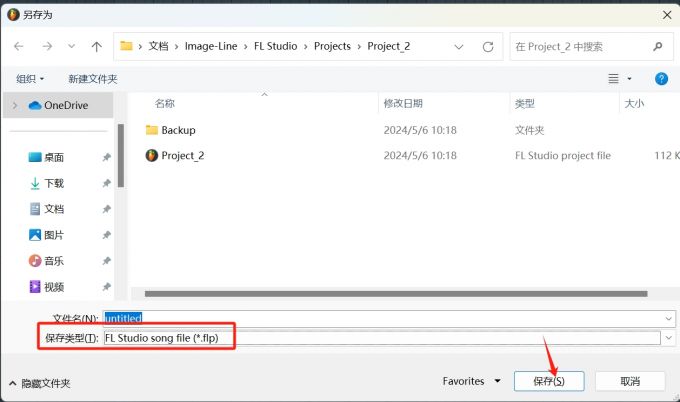The height and width of the screenshot is (402, 680).
Task: Go up one folder level arrow
Action: [97, 46]
